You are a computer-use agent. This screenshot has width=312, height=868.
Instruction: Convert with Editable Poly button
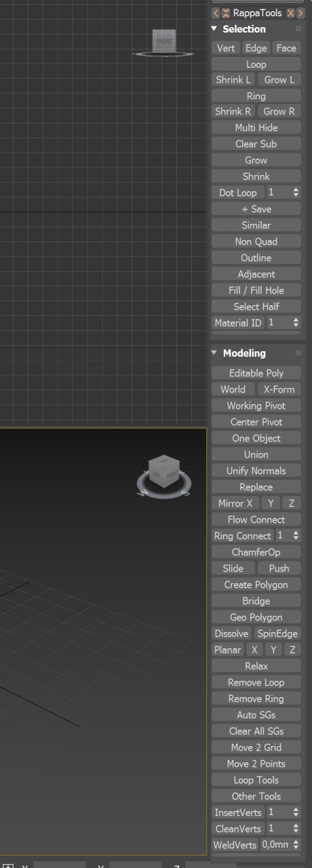coord(256,373)
